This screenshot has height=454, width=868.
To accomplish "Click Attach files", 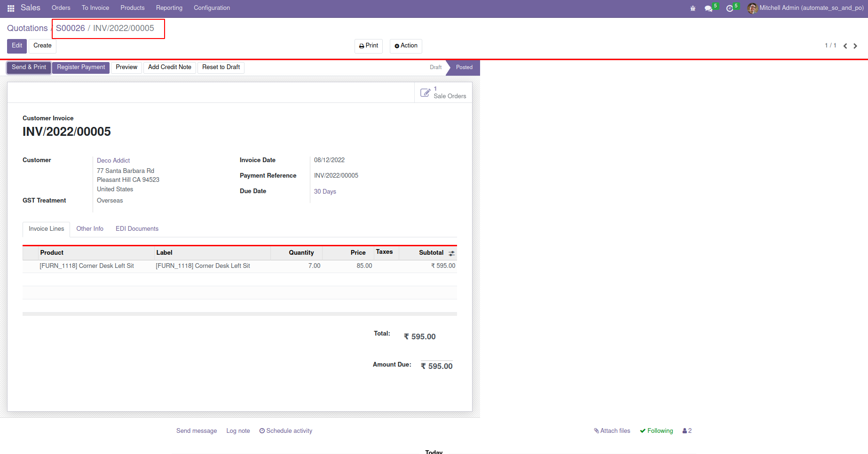I will [612, 431].
